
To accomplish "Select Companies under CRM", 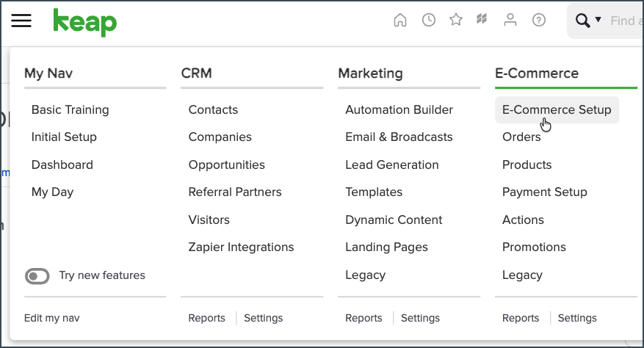I will (x=220, y=137).
